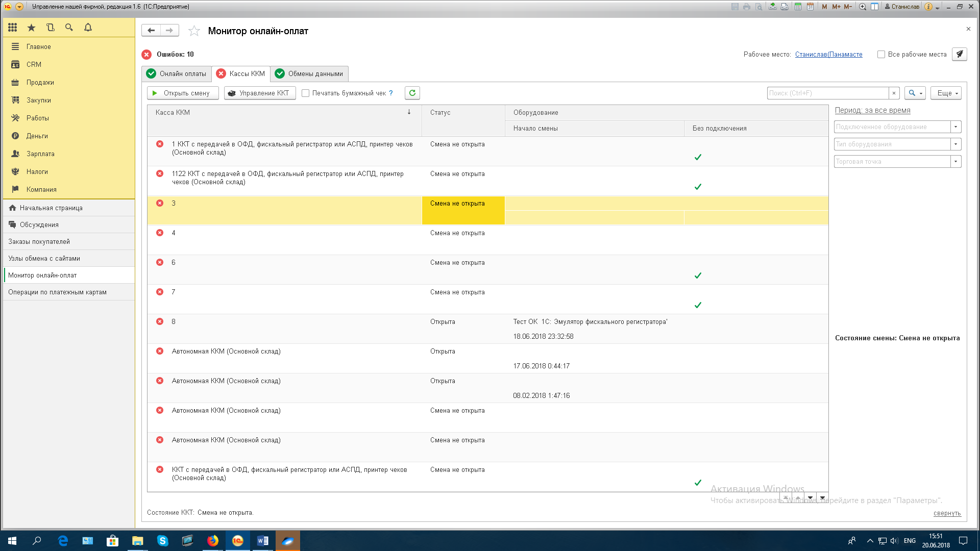980x551 pixels.
Task: Switch to 'Онлайн оплаты' tab
Action: [x=177, y=74]
